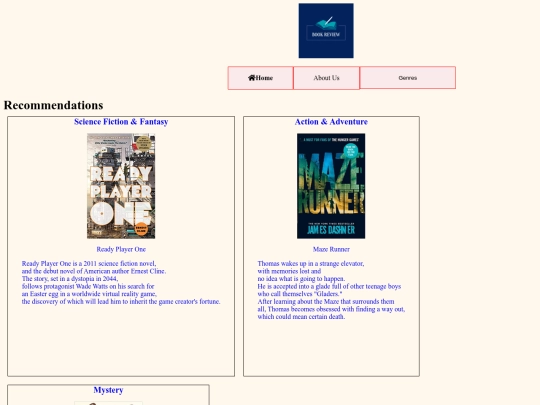The width and height of the screenshot is (540, 405).
Task: Click text 'After learning about the Maze that surrounds them'
Action: [x=326, y=301]
